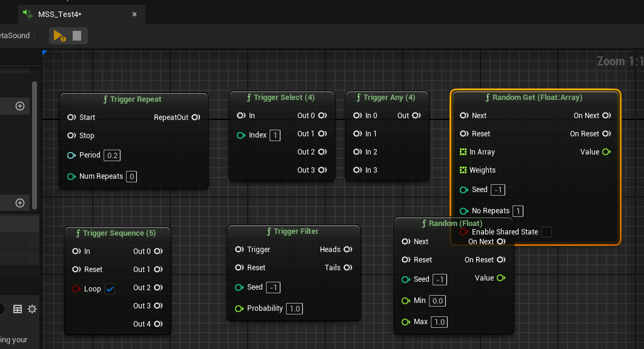Click the Index value field on Trigger Select
The width and height of the screenshot is (644, 349).
[275, 136]
